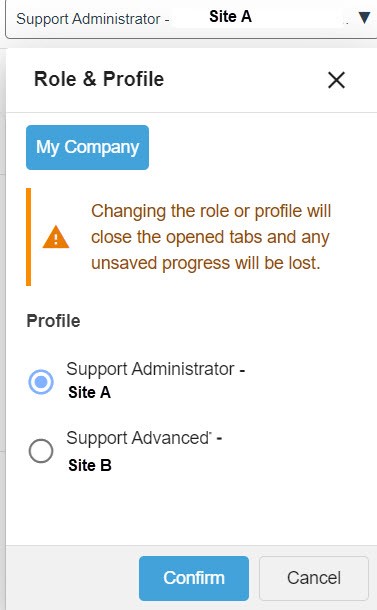Click the gray footer beside Confirm button
Screen dimensions: 377x610
tap(72, 578)
